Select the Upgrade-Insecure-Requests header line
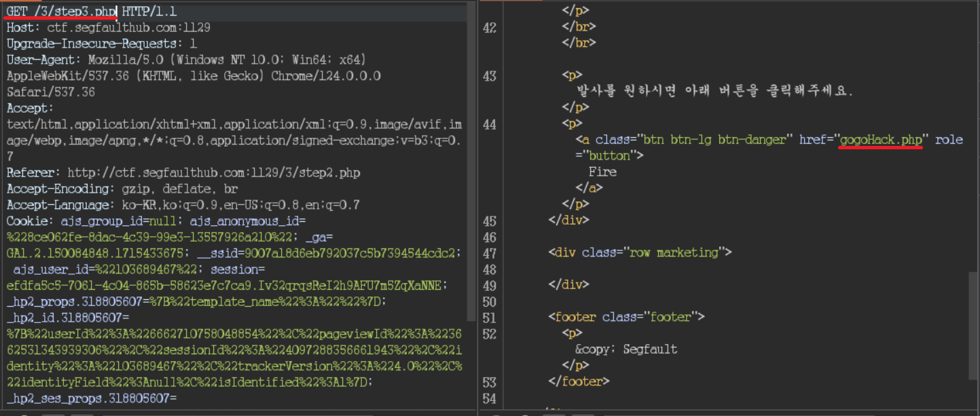This screenshot has width=980, height=416. [x=101, y=44]
